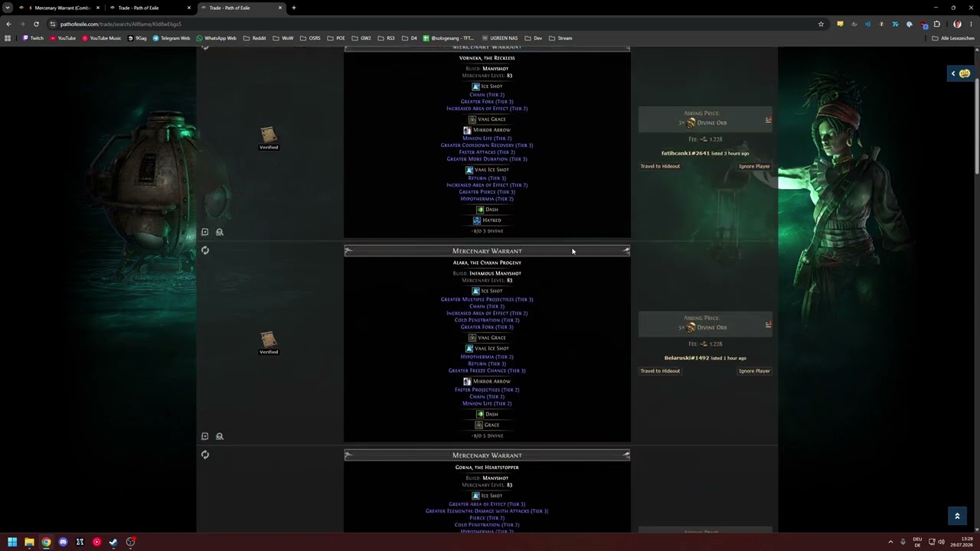Open Twitch bookmark
Viewport: 980px width, 551px height.
(x=33, y=37)
